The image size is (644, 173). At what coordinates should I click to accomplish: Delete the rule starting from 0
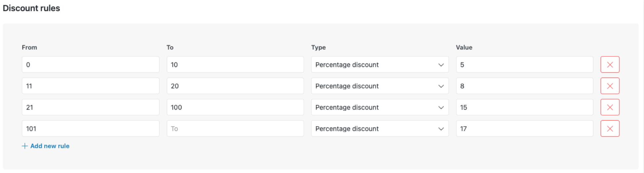[610, 65]
